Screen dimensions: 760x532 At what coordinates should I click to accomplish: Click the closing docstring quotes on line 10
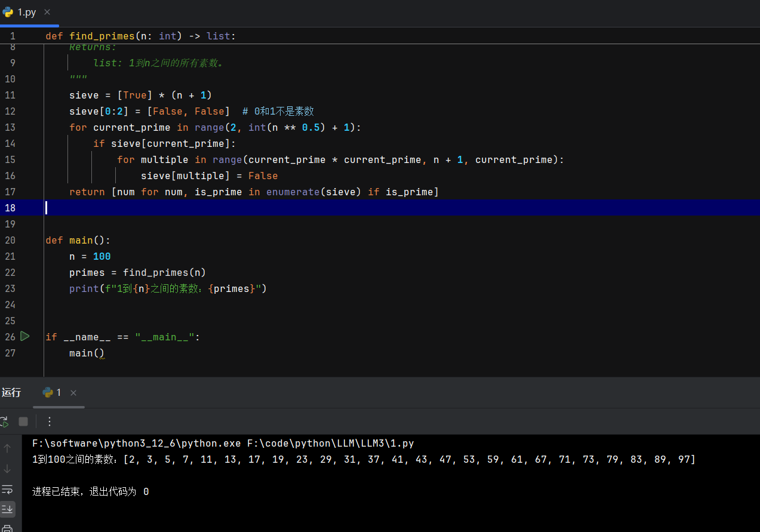pos(78,79)
